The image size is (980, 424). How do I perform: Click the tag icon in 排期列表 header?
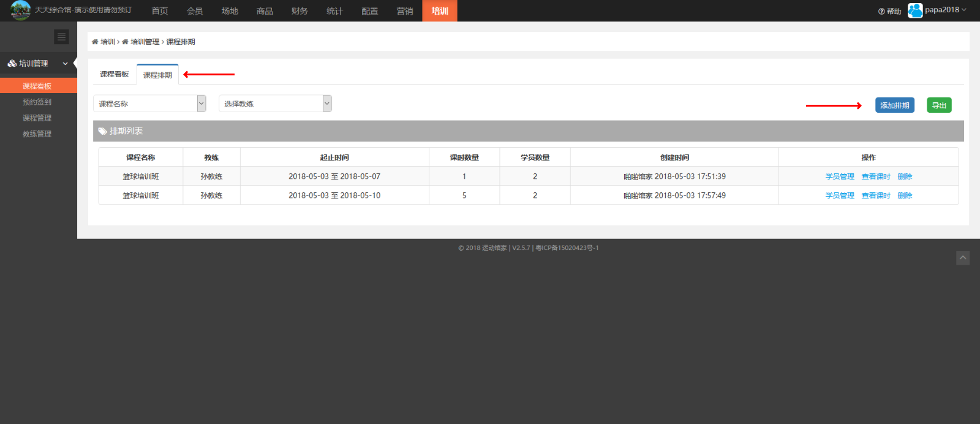(x=102, y=131)
